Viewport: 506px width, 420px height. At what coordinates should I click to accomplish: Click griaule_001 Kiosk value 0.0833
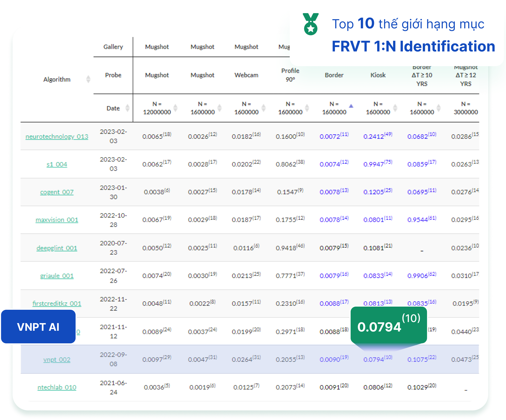click(378, 275)
